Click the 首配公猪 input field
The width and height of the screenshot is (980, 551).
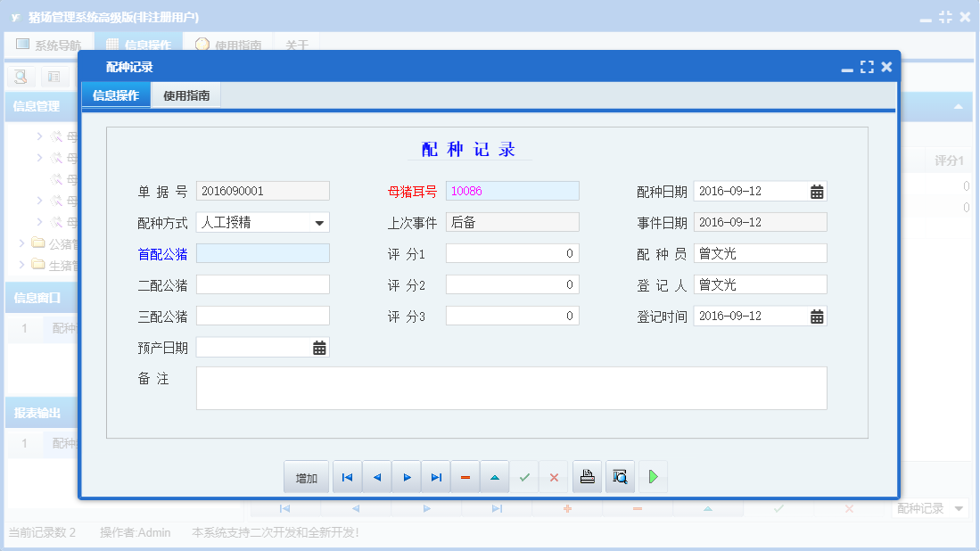pos(262,254)
